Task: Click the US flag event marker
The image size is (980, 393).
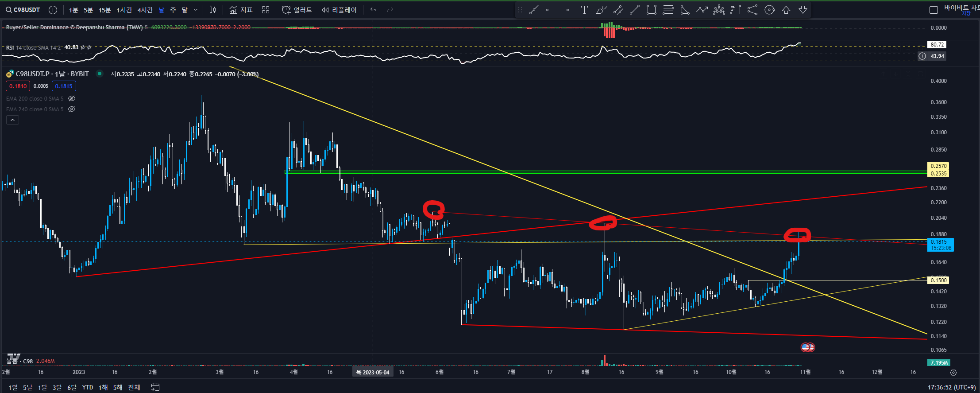Action: tap(806, 347)
